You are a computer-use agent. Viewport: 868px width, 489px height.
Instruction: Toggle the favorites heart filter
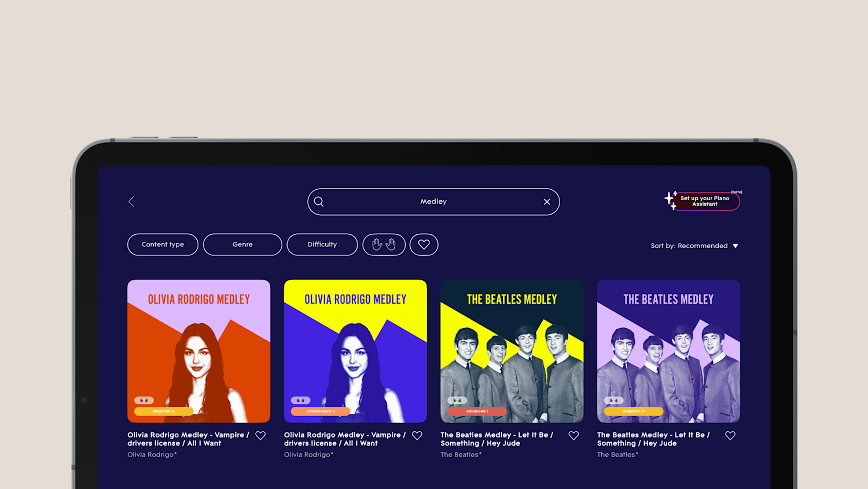click(424, 244)
